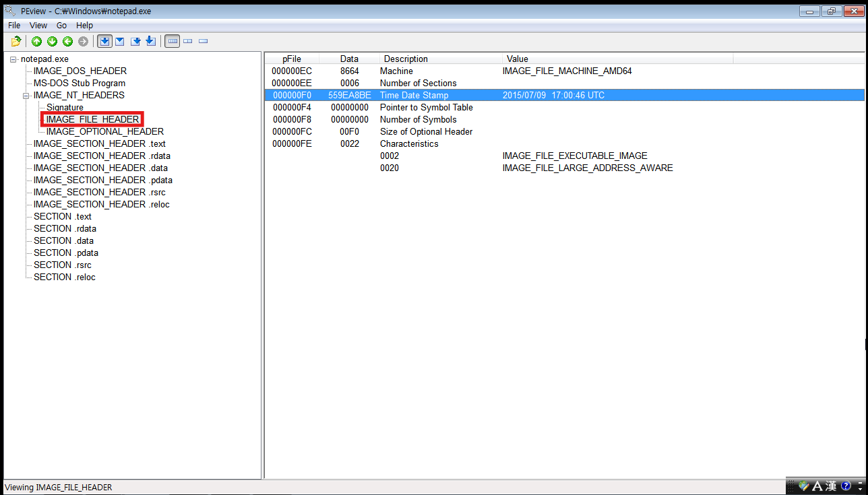868x495 pixels.
Task: Click the 漢 Hanja conversion icon
Action: (831, 486)
